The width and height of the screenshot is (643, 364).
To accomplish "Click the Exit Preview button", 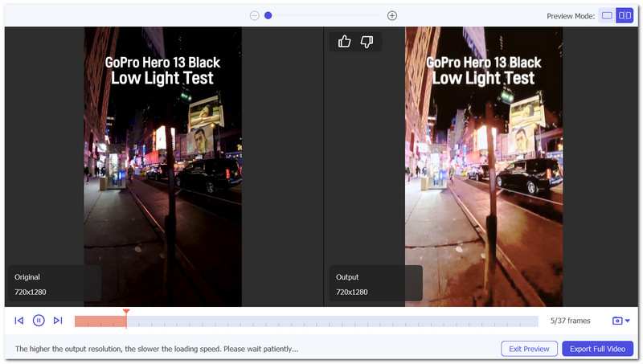I will coord(529,349).
